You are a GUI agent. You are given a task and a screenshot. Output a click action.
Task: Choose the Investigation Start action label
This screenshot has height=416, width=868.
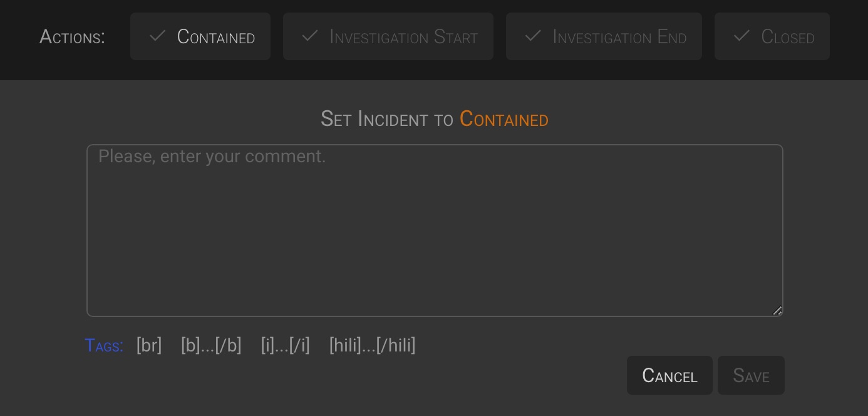click(403, 37)
